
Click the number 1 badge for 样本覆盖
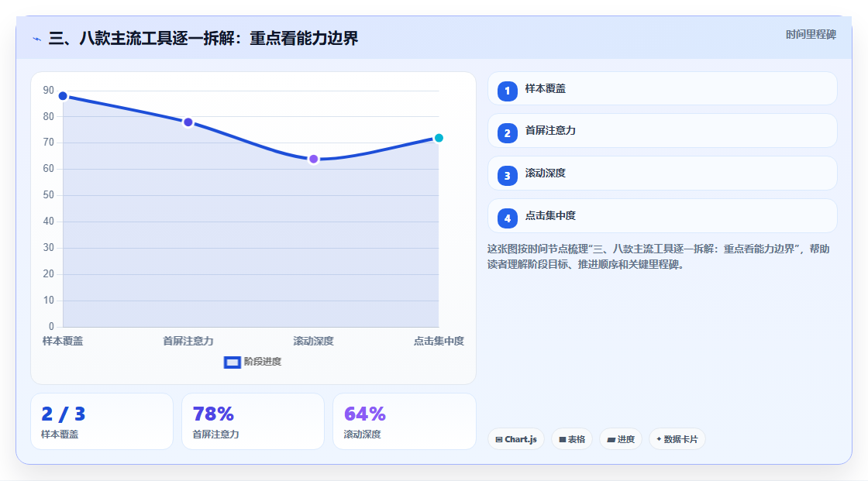(507, 91)
